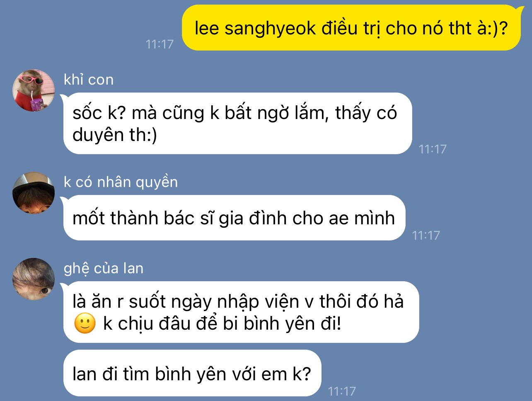Screen dimensions: 532x401
Task: Select the mốt thành bác sĩ gia đình message
Action: pyautogui.click(x=234, y=218)
